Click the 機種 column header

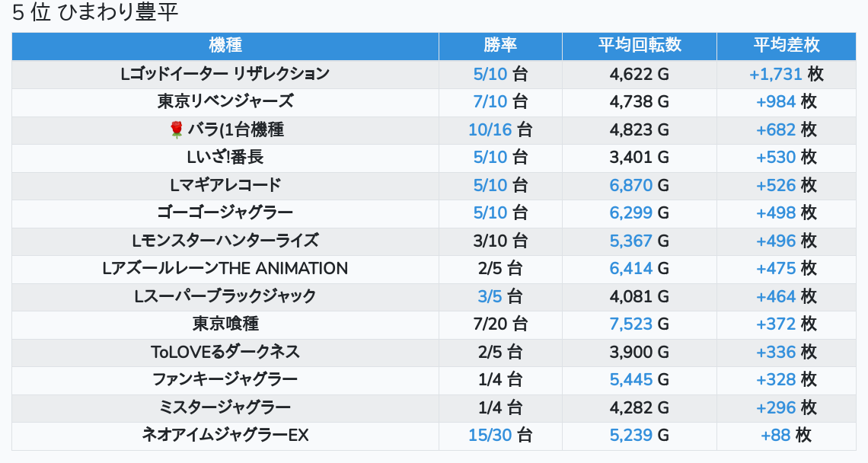click(x=225, y=45)
